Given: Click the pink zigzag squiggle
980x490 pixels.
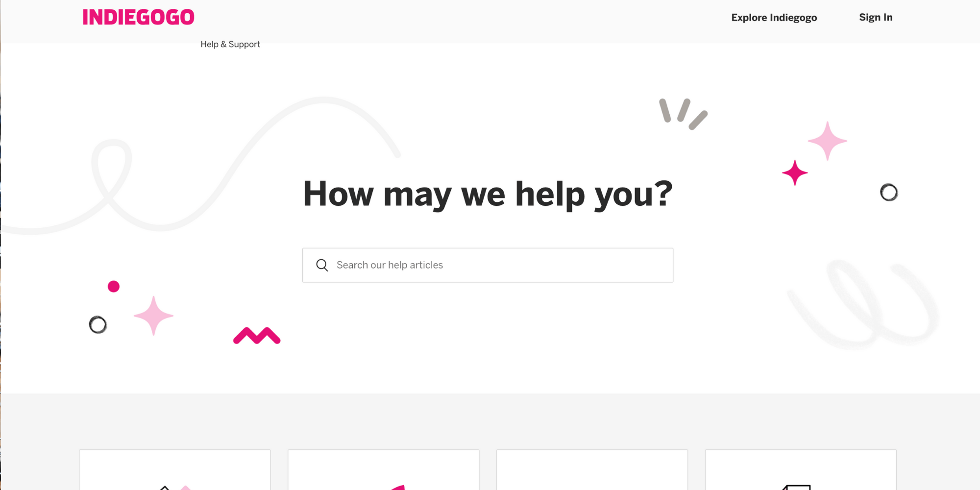Looking at the screenshot, I should (x=257, y=336).
